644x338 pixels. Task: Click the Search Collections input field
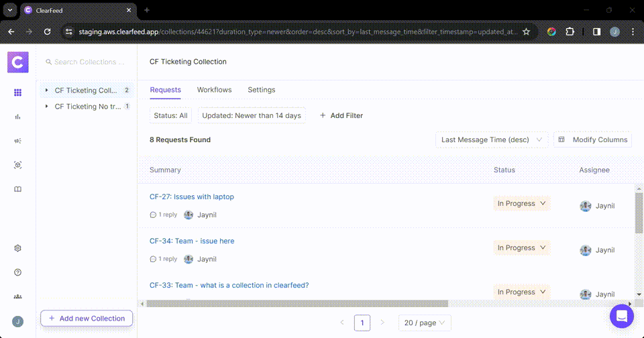tap(89, 62)
